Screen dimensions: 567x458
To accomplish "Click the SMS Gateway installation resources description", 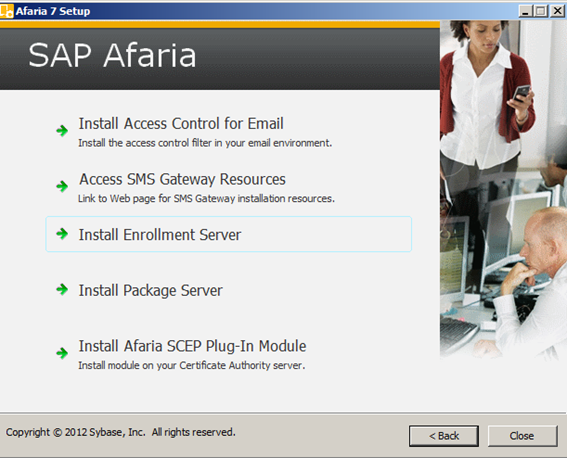I will click(206, 198).
